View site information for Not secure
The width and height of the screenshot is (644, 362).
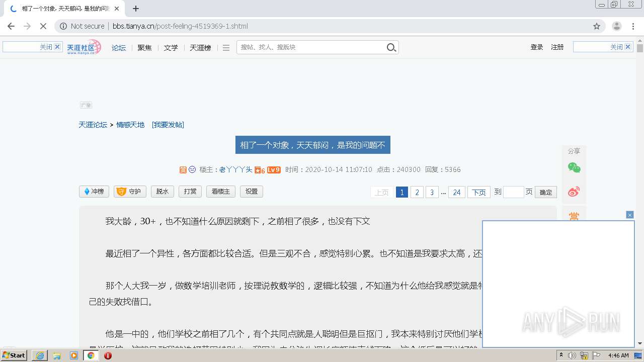(x=83, y=26)
